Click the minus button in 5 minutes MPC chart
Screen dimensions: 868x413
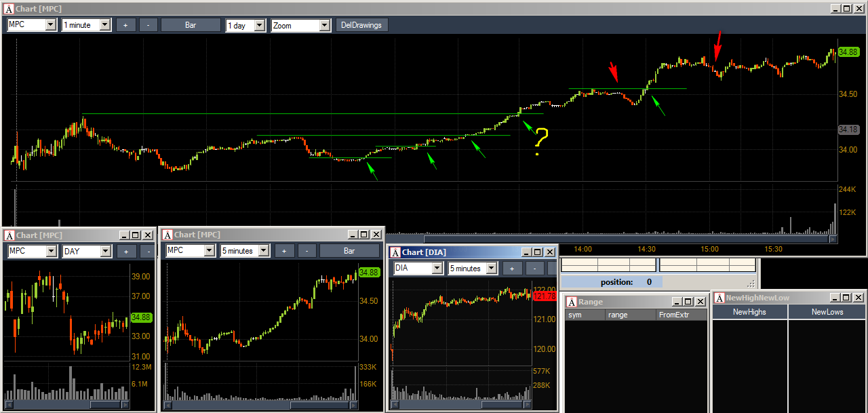[x=307, y=251]
